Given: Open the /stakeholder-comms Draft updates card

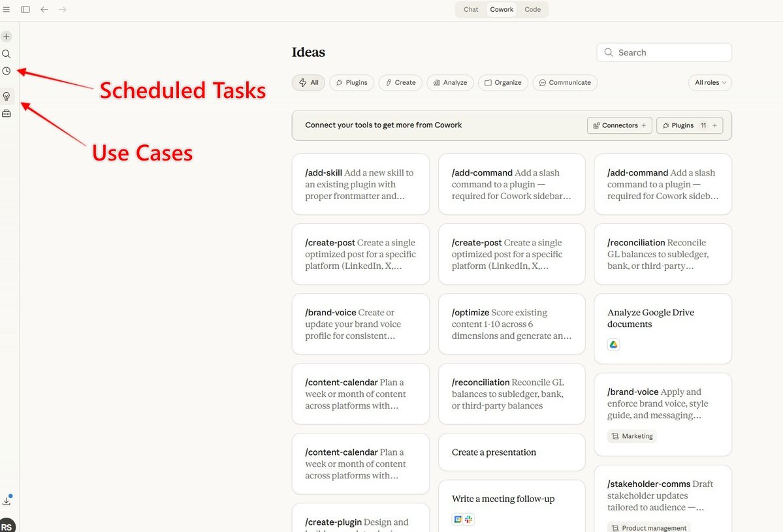Looking at the screenshot, I should point(663,499).
